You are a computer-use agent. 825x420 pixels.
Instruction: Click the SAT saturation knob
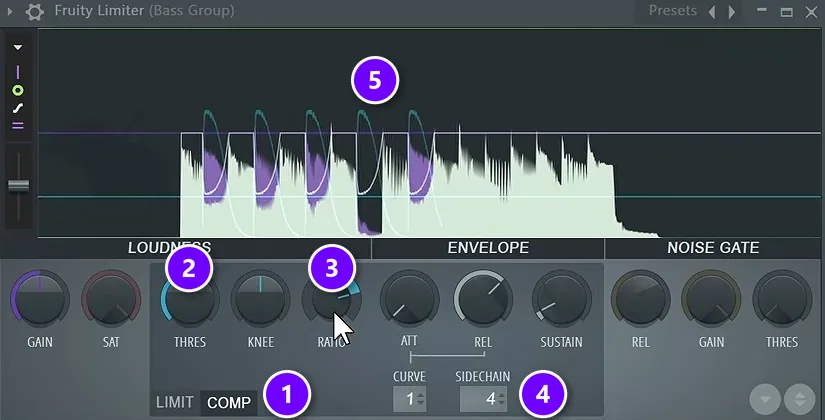111,299
